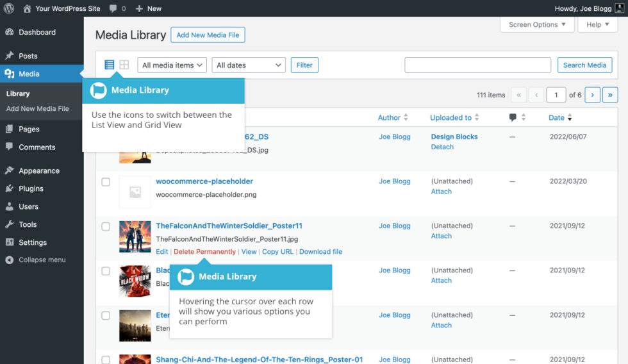Click the Tools wrench icon
This screenshot has width=628, height=364.
click(x=10, y=224)
